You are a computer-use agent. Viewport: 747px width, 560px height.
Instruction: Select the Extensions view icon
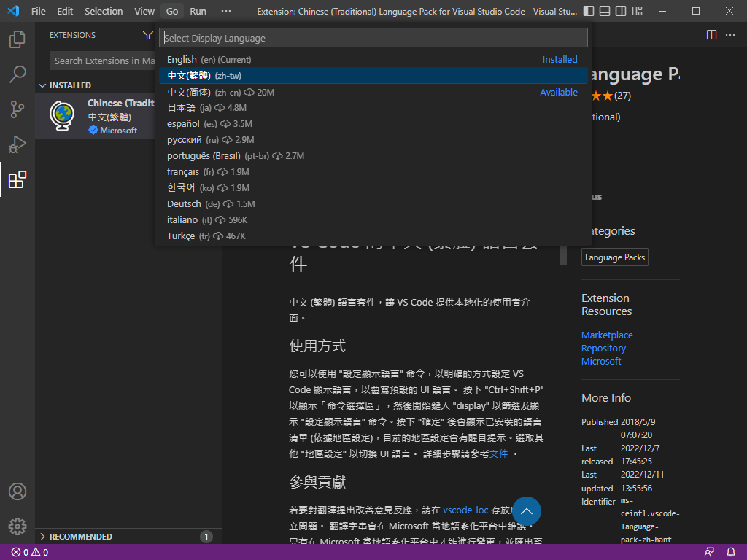pyautogui.click(x=18, y=179)
